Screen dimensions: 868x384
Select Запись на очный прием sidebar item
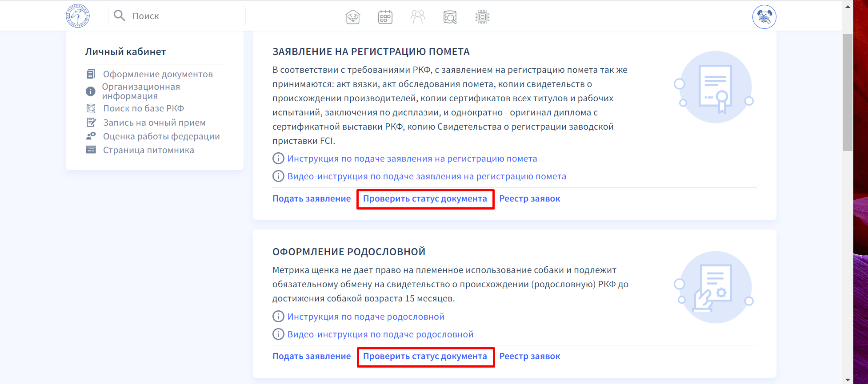pos(154,123)
